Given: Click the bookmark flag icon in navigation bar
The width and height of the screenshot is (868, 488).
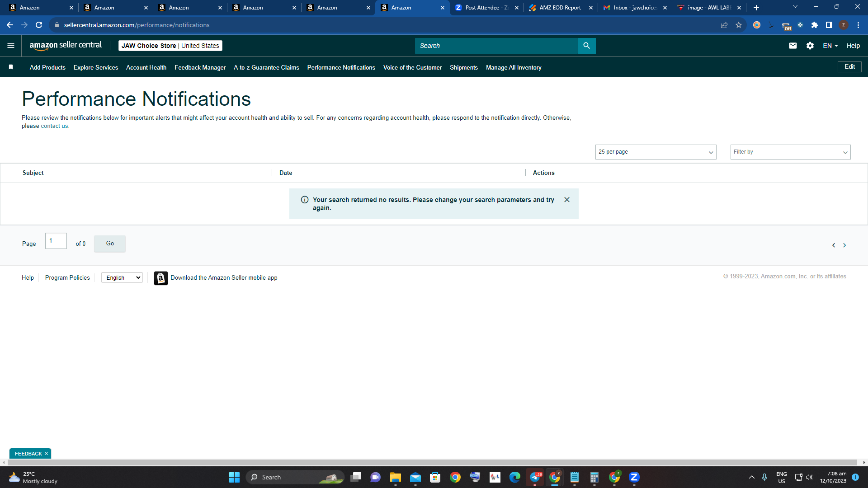Looking at the screenshot, I should 11,67.
